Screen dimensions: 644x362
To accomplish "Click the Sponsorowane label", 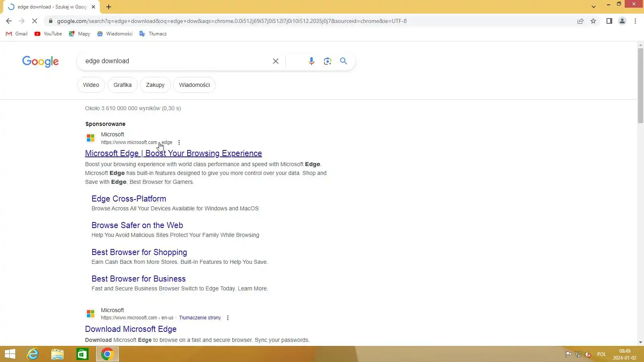I will tap(105, 124).
